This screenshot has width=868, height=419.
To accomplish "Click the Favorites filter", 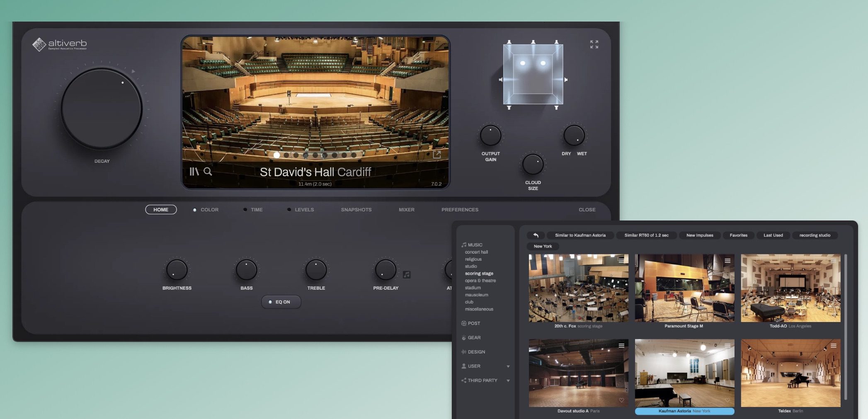I will click(x=738, y=235).
